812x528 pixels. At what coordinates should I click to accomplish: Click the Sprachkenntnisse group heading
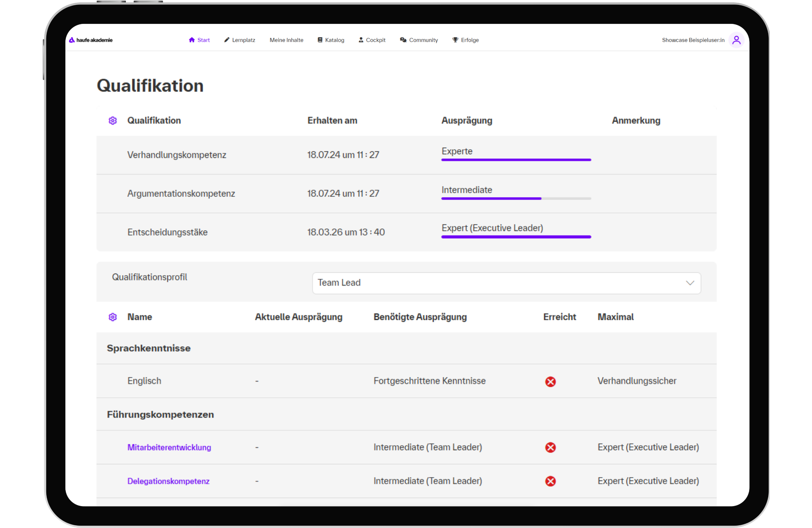coord(149,348)
